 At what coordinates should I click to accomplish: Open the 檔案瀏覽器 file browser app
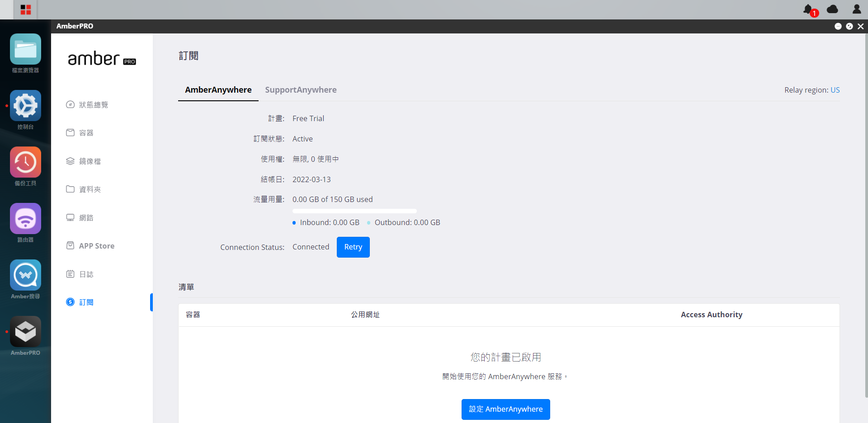tap(25, 49)
